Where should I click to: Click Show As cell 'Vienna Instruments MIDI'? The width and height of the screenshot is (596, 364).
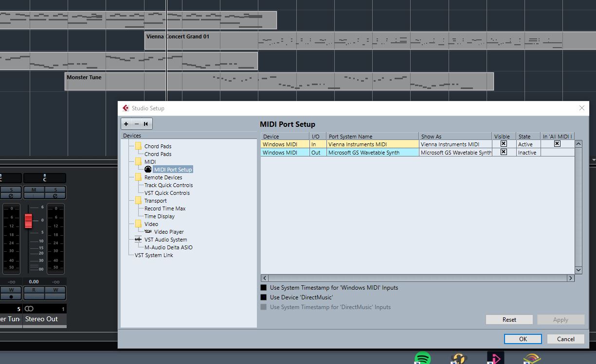point(455,144)
